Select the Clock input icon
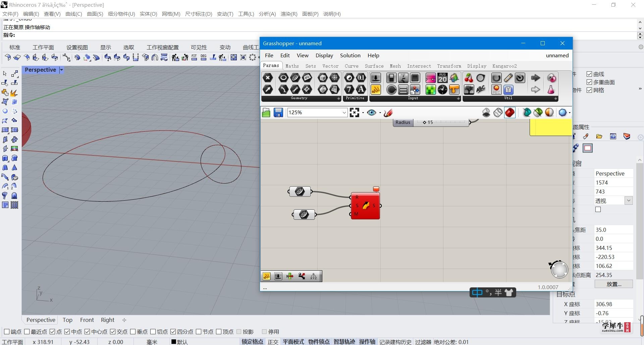644x345 pixels. click(x=442, y=89)
